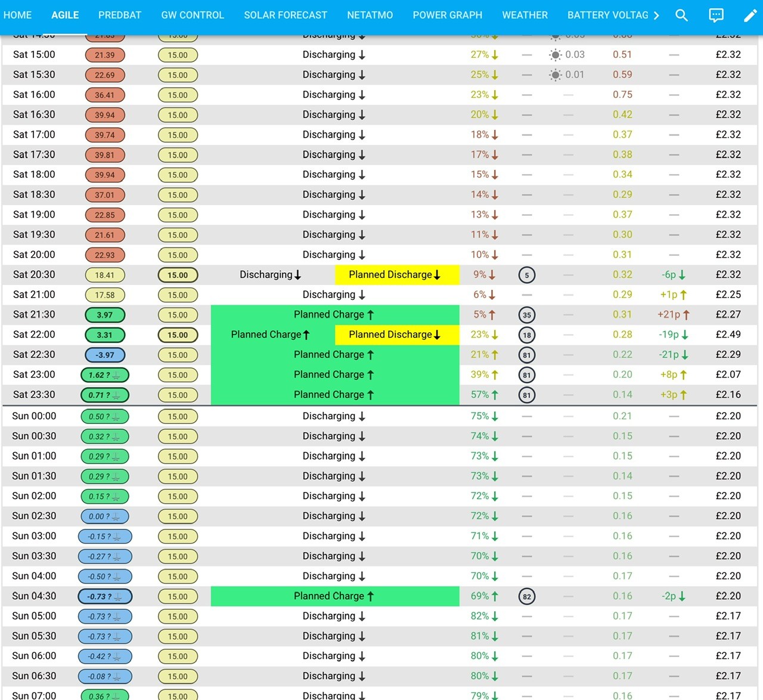
Task: Go to the HOME tab
Action: coord(18,15)
